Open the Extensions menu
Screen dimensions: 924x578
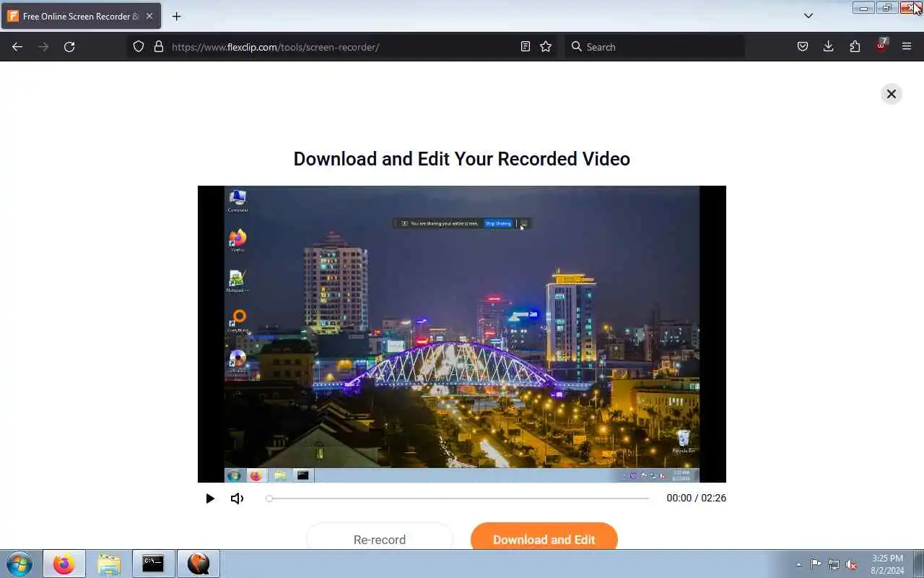[855, 47]
